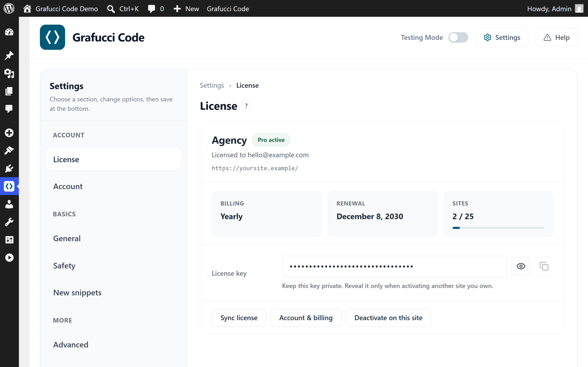588x367 pixels.
Task: Reveal the license key with eye icon
Action: [521, 266]
